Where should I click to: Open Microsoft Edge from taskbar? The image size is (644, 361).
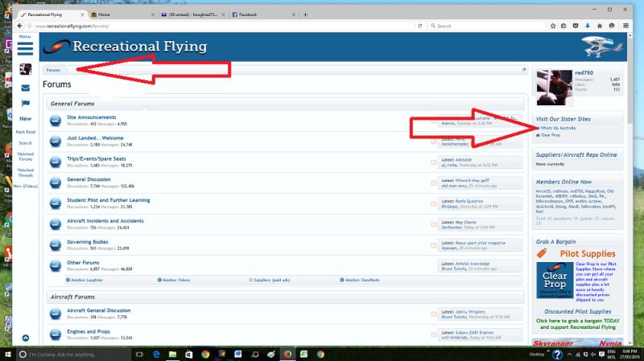tap(156, 355)
